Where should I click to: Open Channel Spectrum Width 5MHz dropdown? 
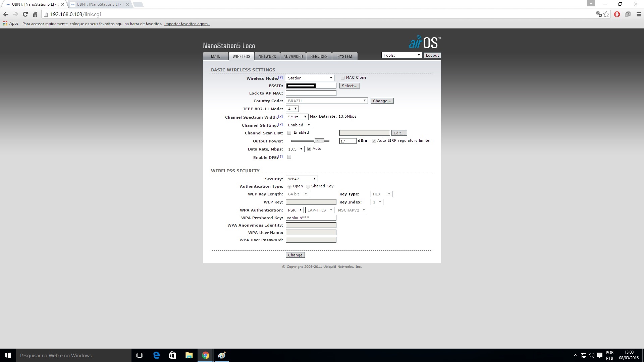click(x=297, y=117)
